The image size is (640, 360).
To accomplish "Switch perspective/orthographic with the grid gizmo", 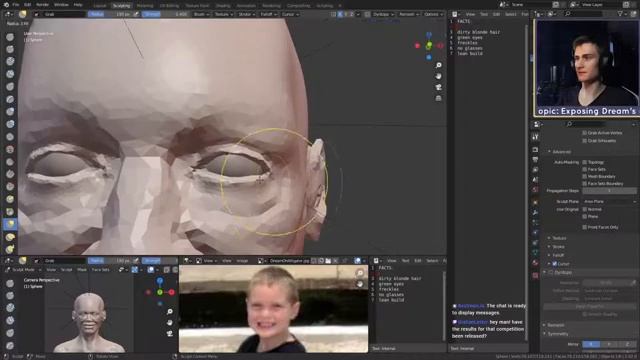I will point(438,98).
